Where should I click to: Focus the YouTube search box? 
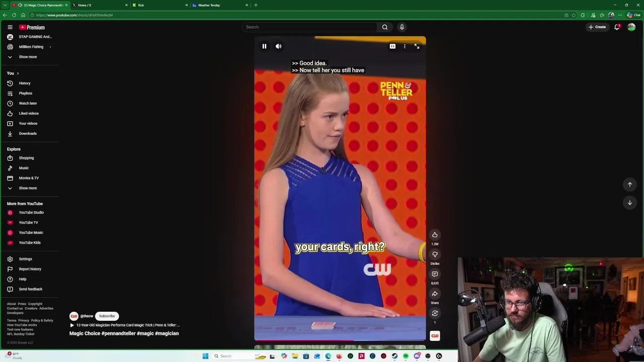point(309,27)
